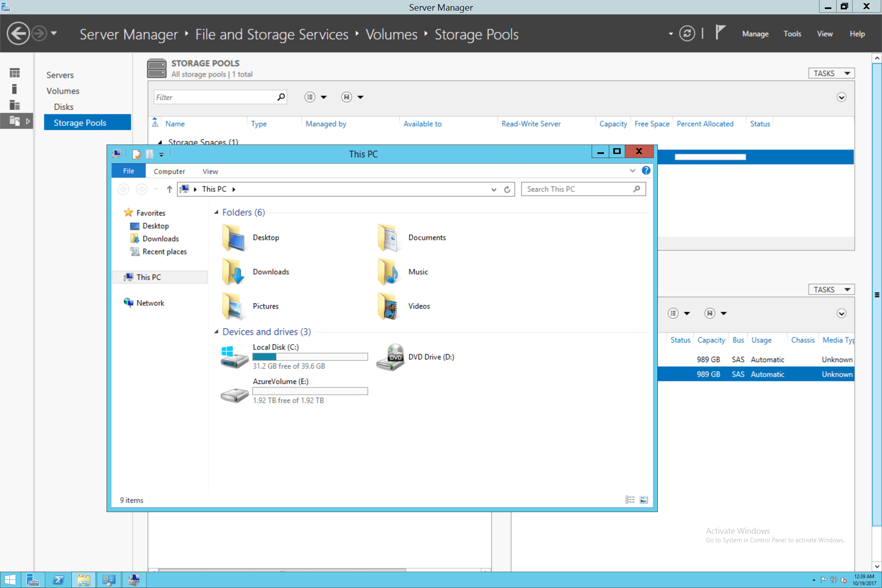This screenshot has width=882, height=588.
Task: Open the Computer ribbon tab in Explorer
Action: pyautogui.click(x=169, y=171)
